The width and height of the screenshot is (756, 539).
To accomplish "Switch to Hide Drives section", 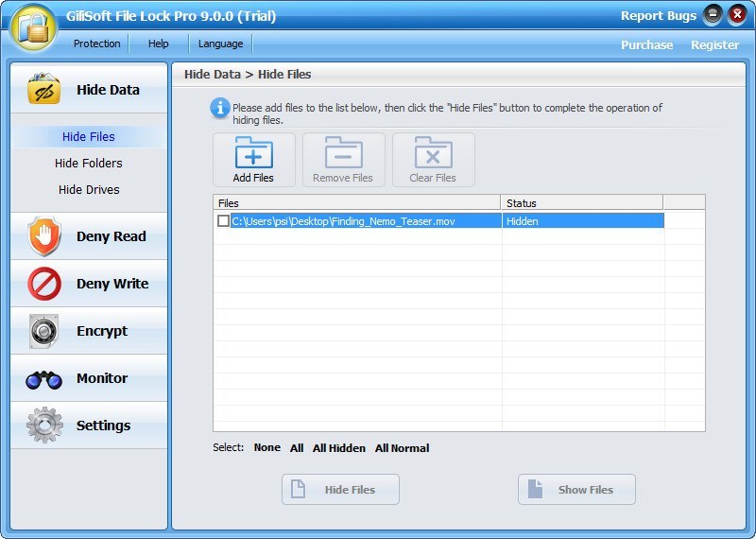I will pyautogui.click(x=89, y=190).
